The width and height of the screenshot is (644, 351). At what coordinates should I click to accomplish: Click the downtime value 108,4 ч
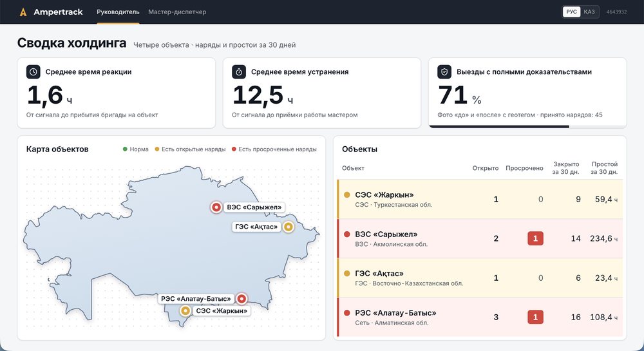tap(604, 317)
